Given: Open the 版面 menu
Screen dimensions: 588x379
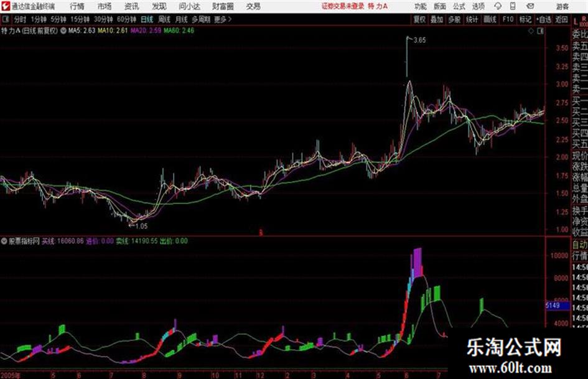Looking at the screenshot, I should click(439, 6).
